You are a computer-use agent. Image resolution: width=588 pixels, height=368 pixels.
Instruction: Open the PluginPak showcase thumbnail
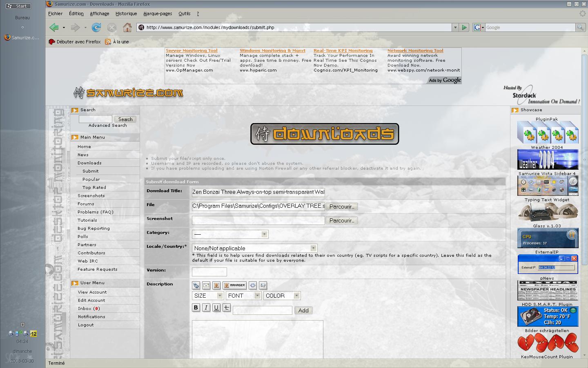pyautogui.click(x=548, y=132)
